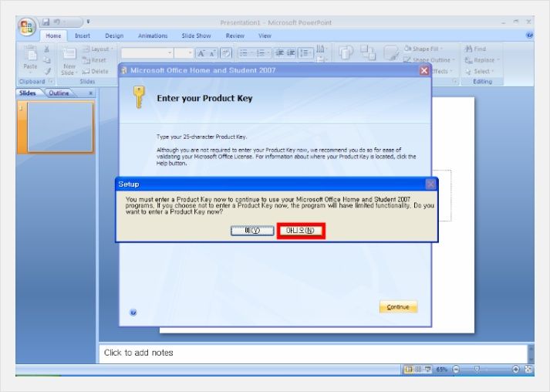Add a New Slide
The width and height of the screenshot is (550, 392).
click(69, 62)
